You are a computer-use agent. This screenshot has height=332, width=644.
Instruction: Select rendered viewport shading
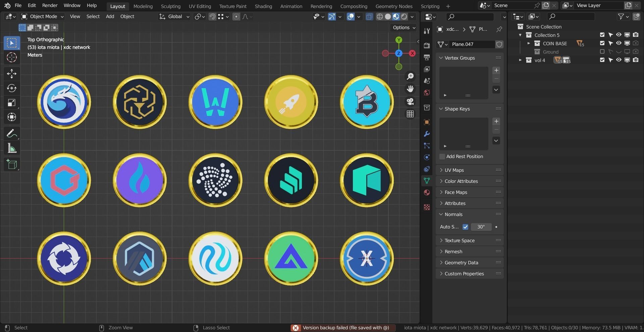404,16
